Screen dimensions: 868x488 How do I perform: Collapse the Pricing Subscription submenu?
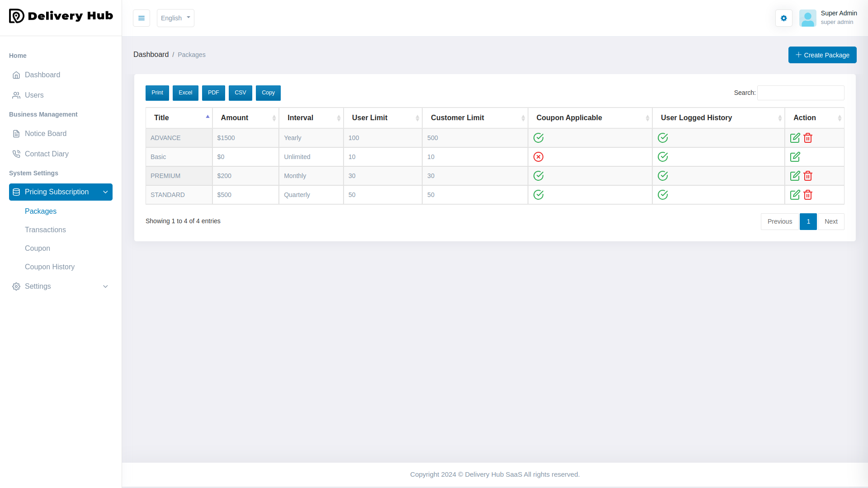105,192
